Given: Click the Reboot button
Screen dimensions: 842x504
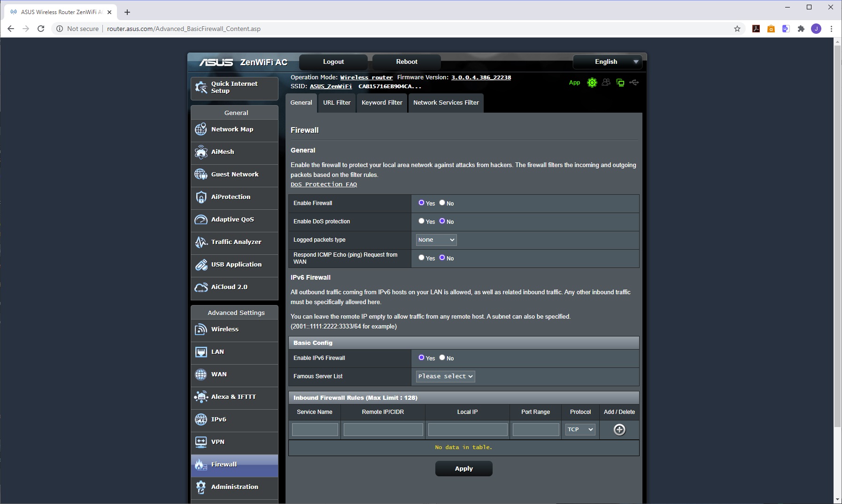Looking at the screenshot, I should tap(407, 62).
